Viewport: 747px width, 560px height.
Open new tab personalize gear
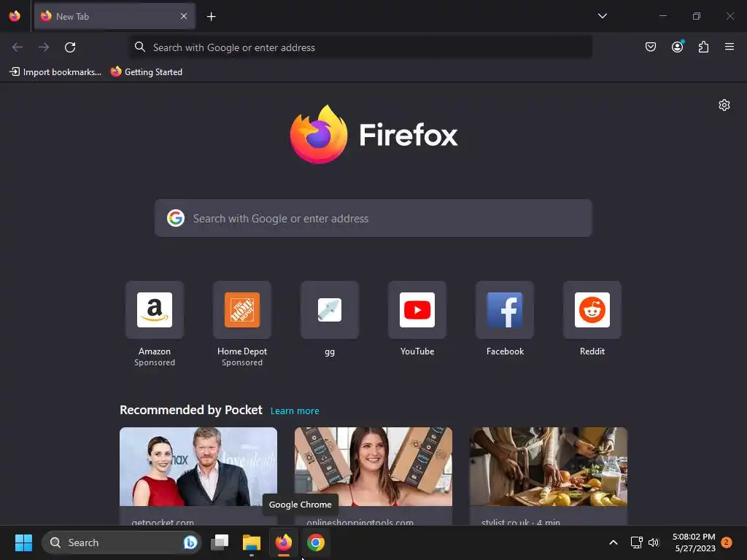724,105
